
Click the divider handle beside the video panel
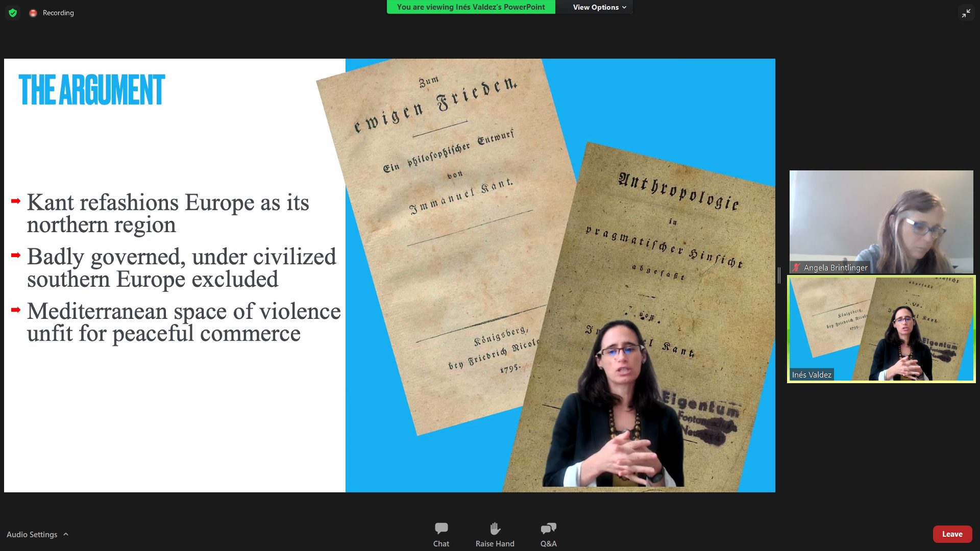[x=779, y=275]
